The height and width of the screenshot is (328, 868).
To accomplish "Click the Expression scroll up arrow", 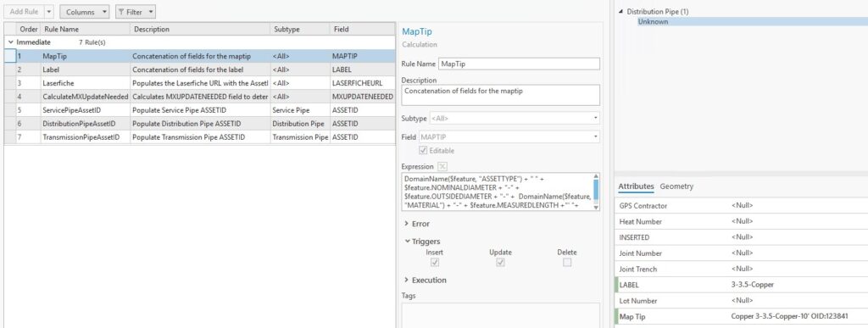I will click(596, 176).
